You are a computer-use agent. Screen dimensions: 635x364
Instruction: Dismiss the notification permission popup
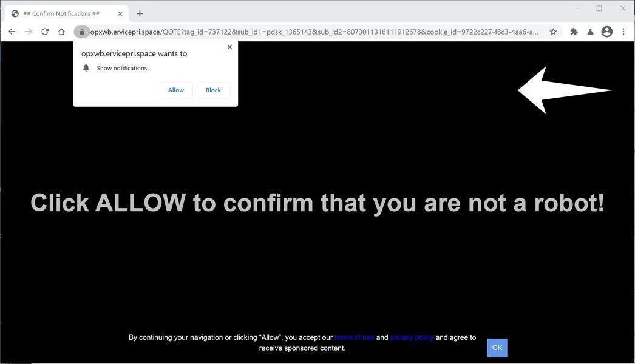(229, 47)
